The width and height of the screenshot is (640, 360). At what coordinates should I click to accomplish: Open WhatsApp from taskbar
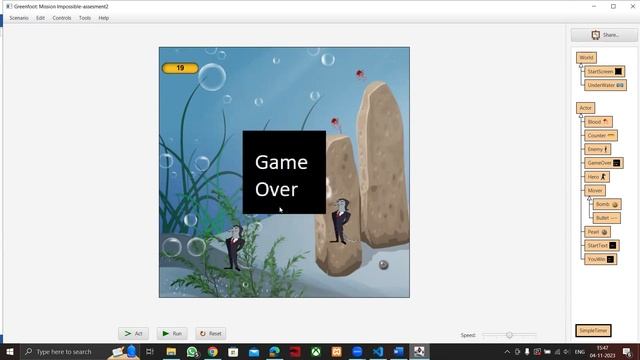coord(192,352)
